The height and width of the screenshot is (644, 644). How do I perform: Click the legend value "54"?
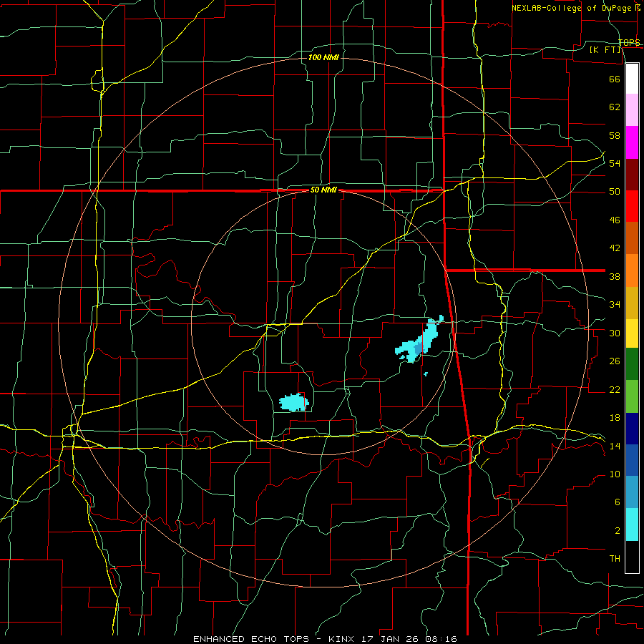coord(615,163)
